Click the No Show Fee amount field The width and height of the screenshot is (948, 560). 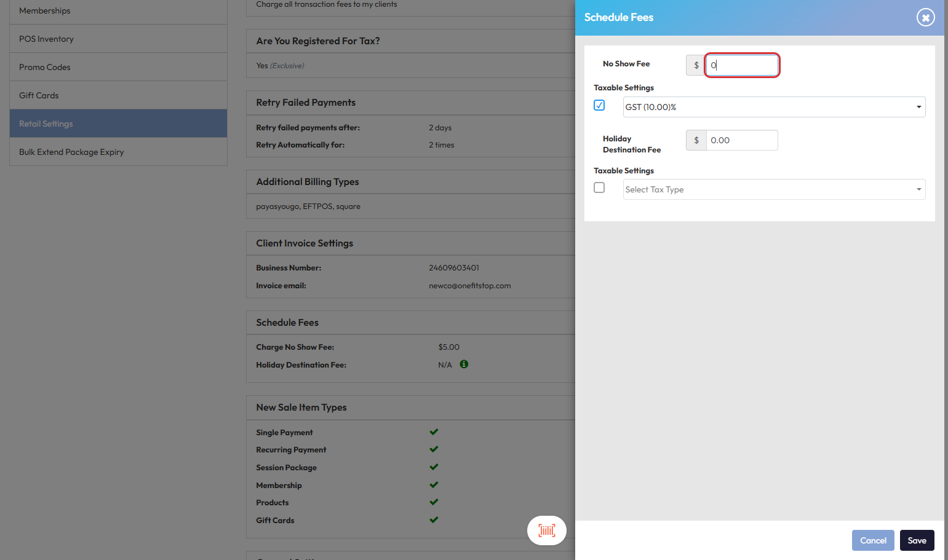[742, 65]
